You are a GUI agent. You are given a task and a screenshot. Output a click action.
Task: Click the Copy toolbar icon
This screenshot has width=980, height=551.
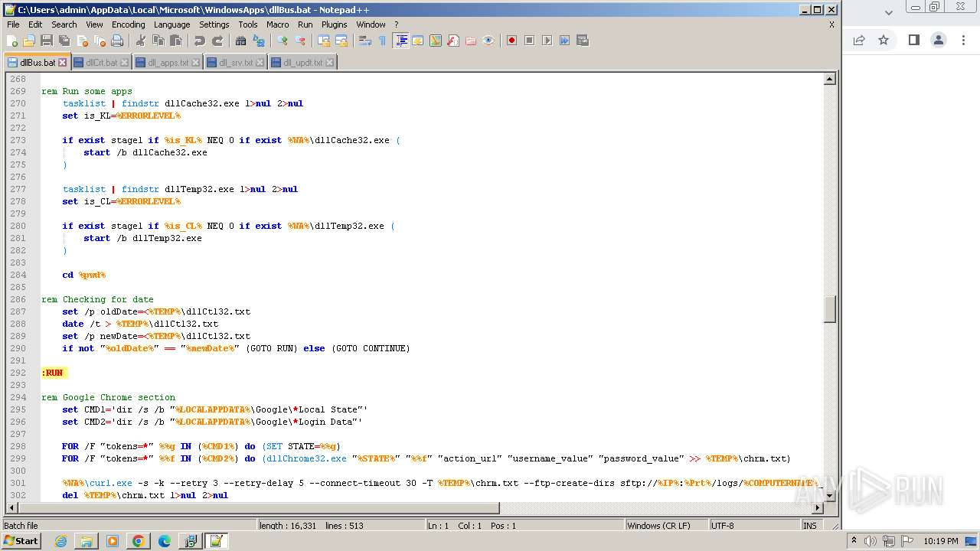[158, 41]
